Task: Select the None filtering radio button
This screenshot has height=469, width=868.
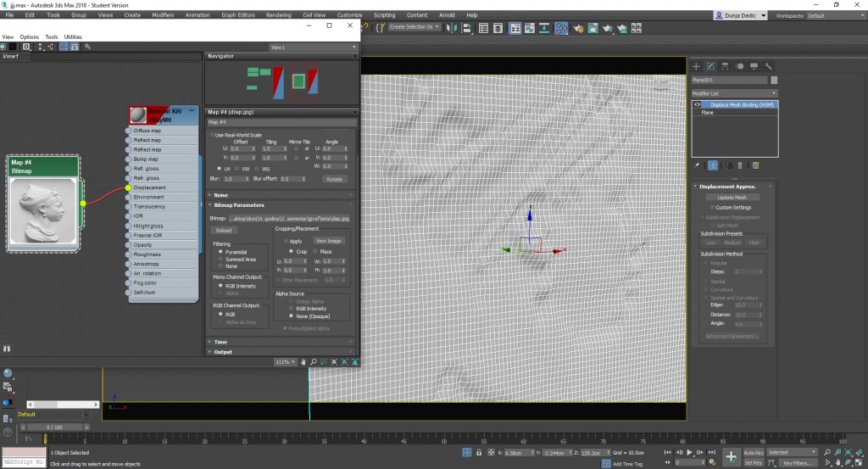Action: (221, 266)
